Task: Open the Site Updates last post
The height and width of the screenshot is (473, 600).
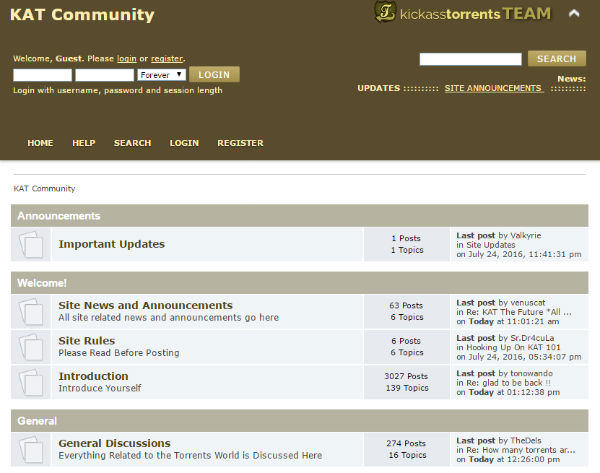Action: (x=491, y=245)
